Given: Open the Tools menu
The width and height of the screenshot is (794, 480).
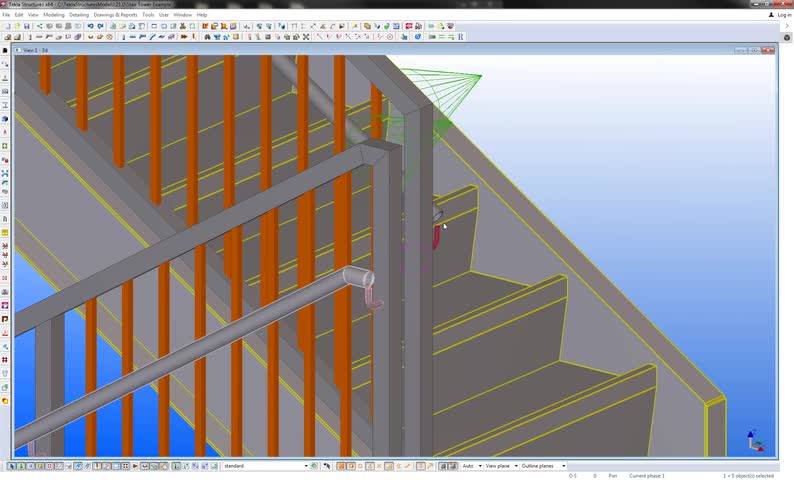Looking at the screenshot, I should (x=148, y=15).
